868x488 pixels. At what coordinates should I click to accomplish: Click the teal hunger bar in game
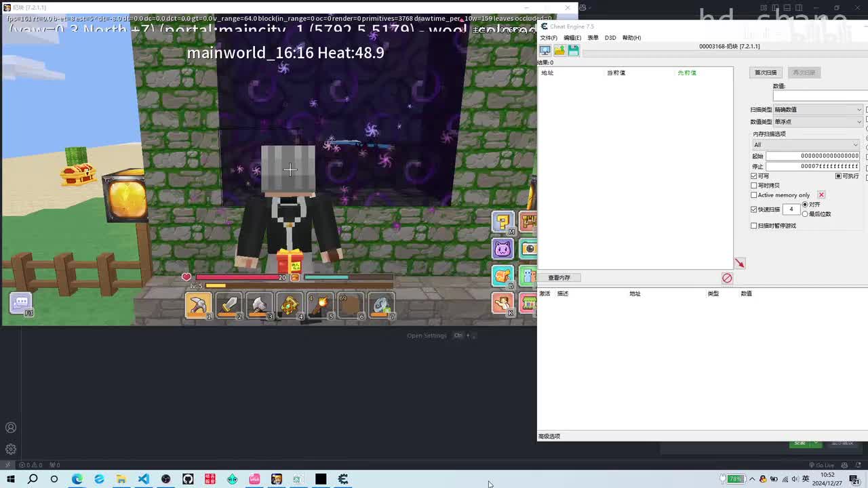(349, 277)
